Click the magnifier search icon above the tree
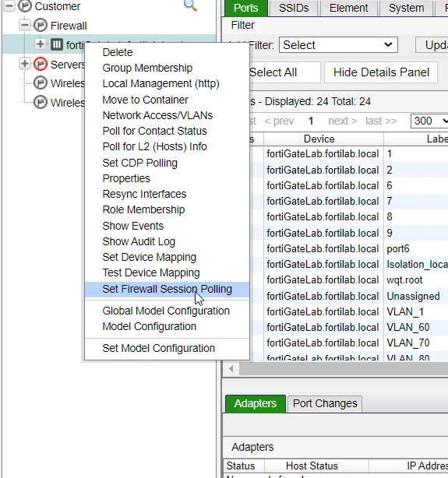Viewport: 448px width, 478px height. pyautogui.click(x=190, y=5)
